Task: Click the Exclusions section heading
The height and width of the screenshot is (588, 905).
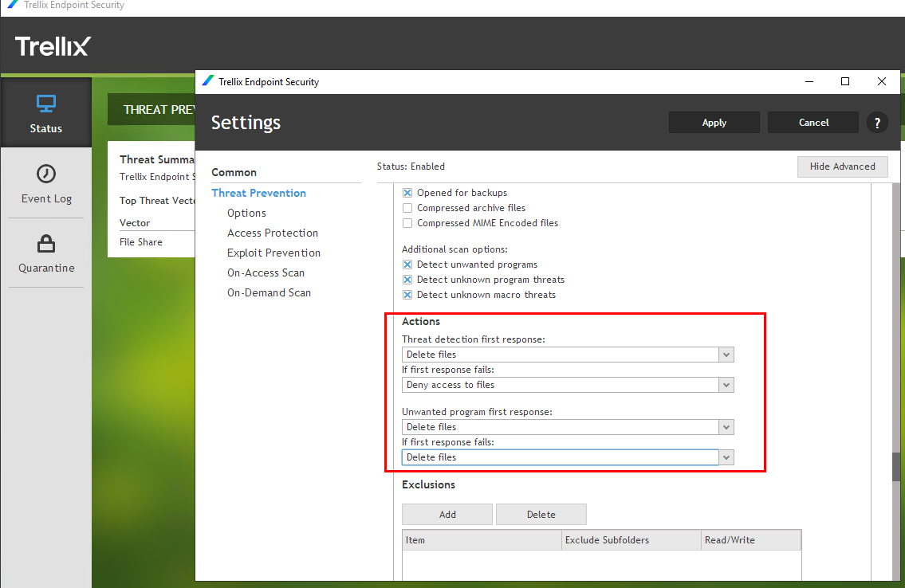Action: click(x=428, y=484)
